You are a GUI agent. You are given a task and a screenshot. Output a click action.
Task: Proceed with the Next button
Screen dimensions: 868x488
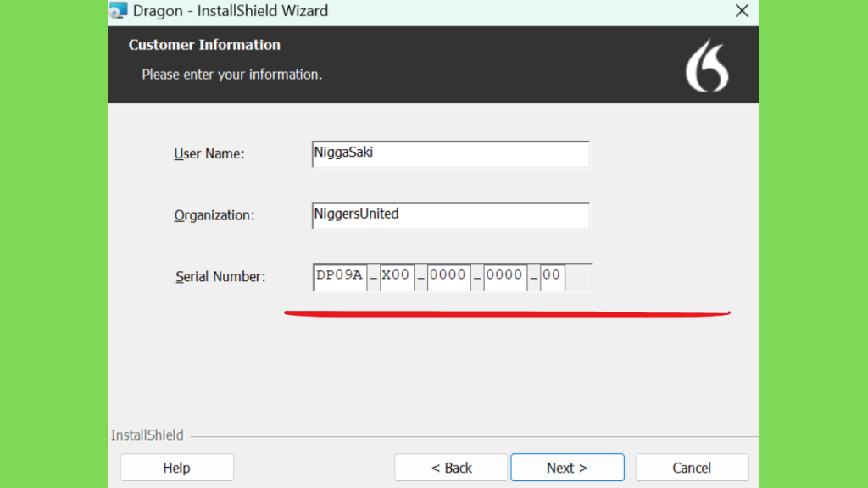click(567, 468)
